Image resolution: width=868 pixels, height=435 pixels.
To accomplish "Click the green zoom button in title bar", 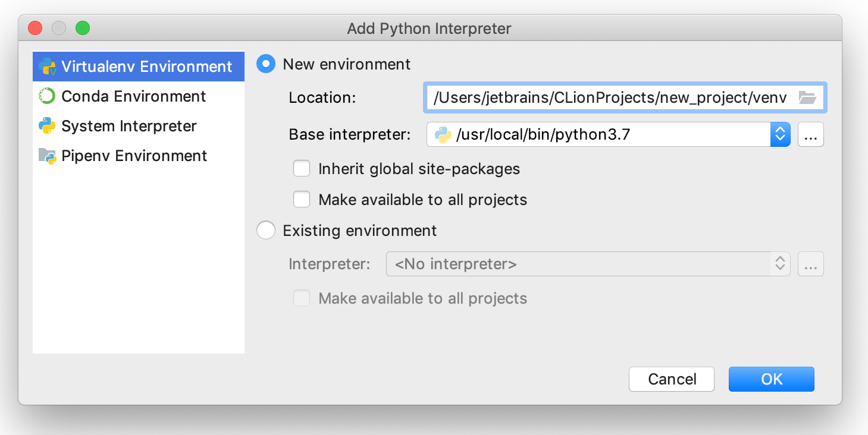I will click(83, 28).
